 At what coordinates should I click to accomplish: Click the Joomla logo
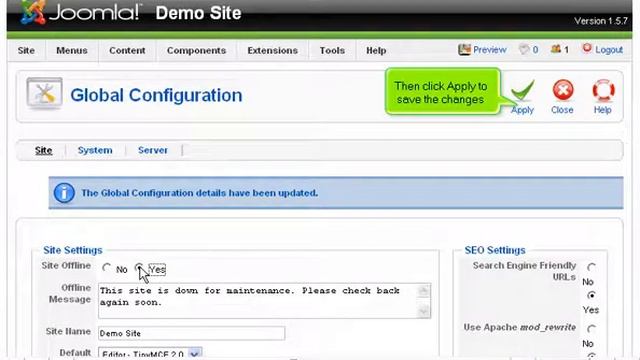(81, 12)
